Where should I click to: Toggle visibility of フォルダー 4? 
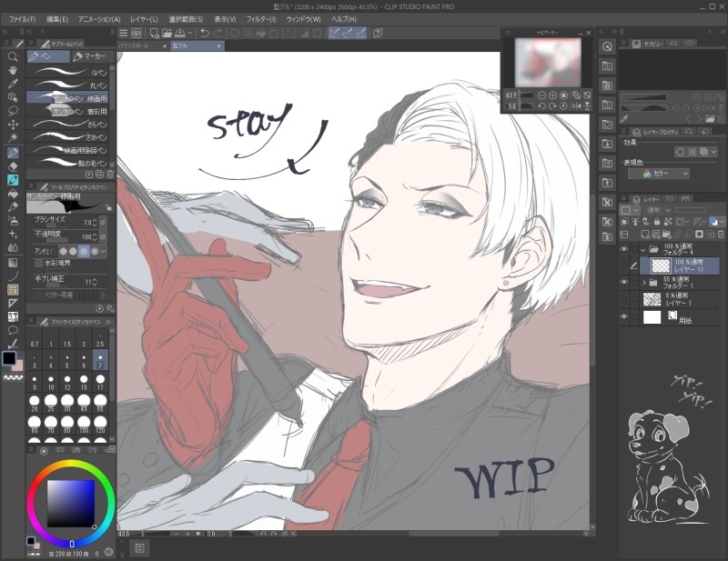(624, 249)
